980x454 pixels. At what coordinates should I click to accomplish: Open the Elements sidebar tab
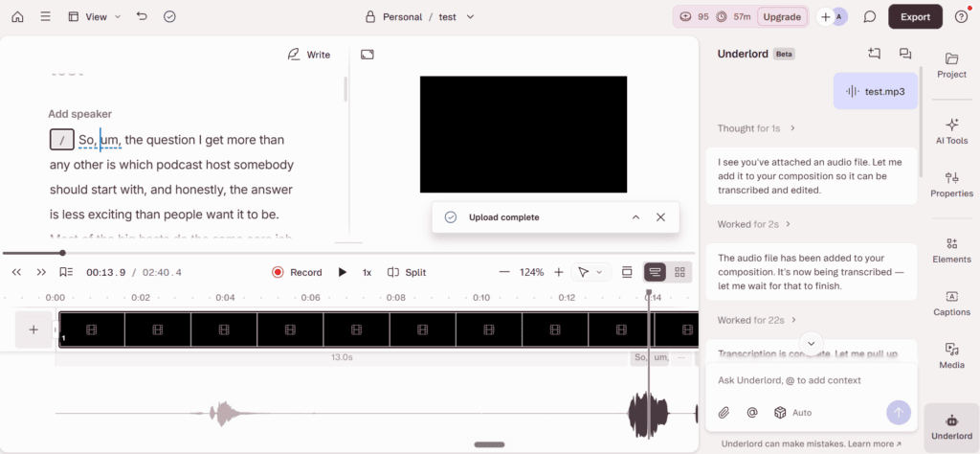[952, 250]
